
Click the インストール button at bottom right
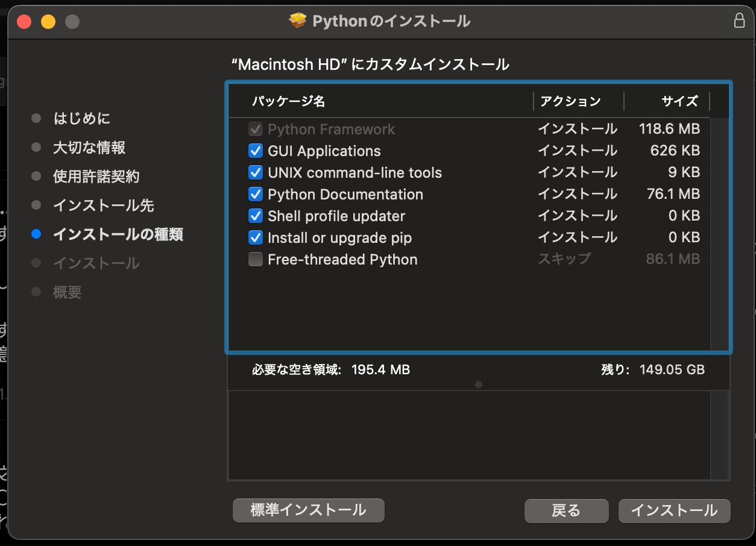tap(674, 511)
